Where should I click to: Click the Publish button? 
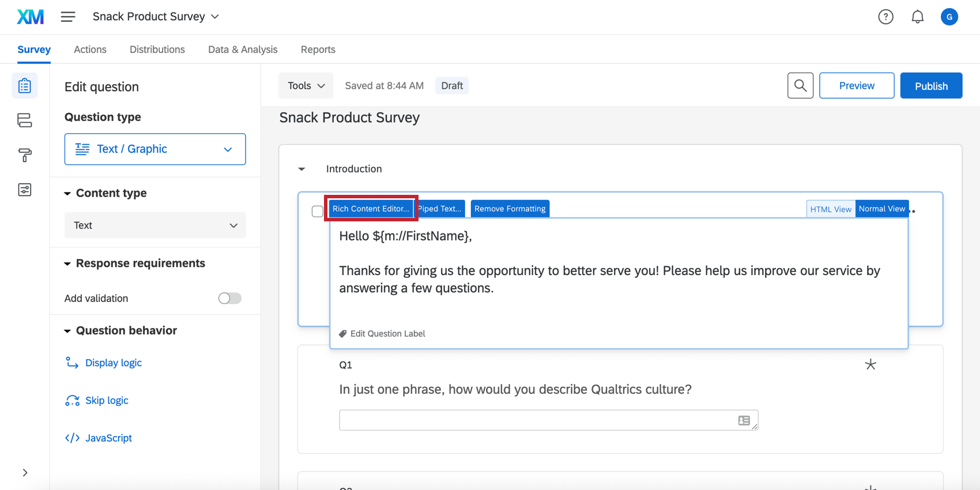click(930, 85)
